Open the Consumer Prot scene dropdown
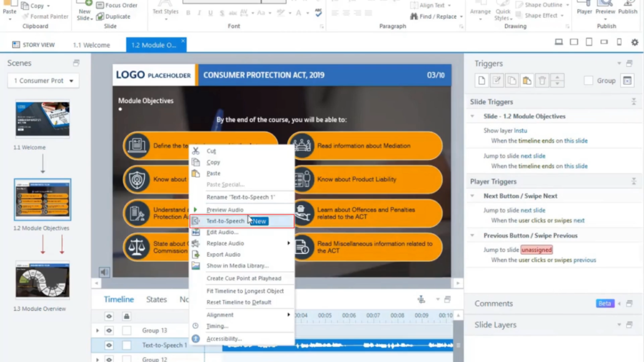 tap(43, 81)
